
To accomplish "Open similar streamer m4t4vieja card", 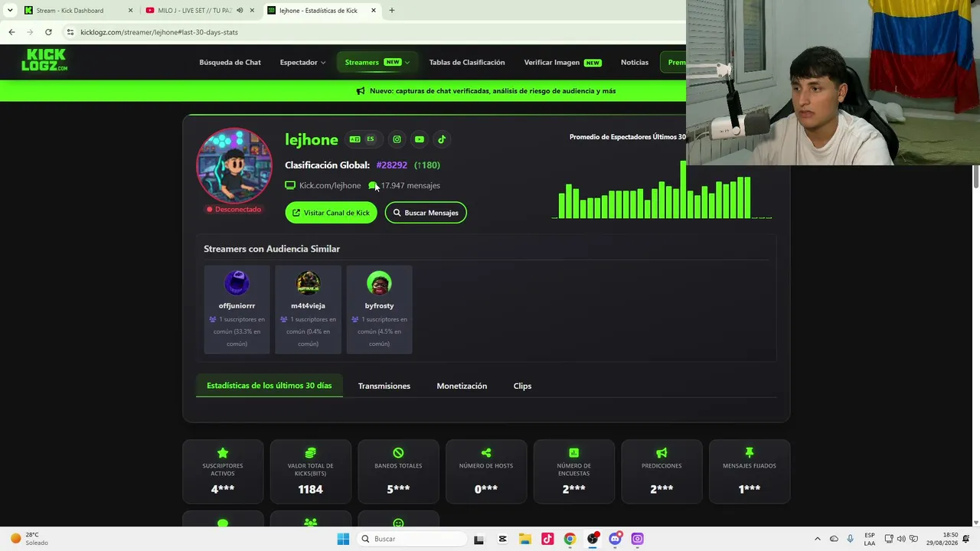I will [x=308, y=309].
